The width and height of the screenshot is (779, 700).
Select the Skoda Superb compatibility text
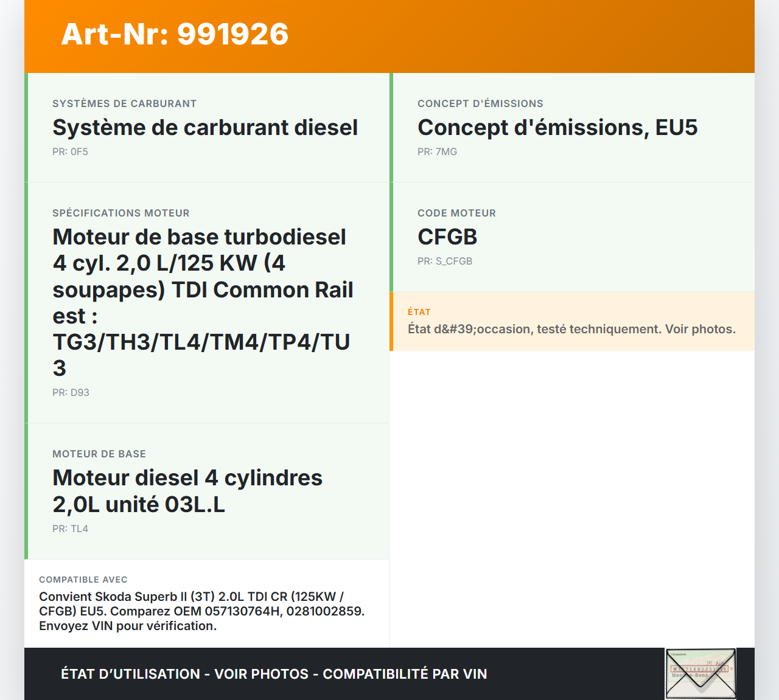click(x=201, y=611)
